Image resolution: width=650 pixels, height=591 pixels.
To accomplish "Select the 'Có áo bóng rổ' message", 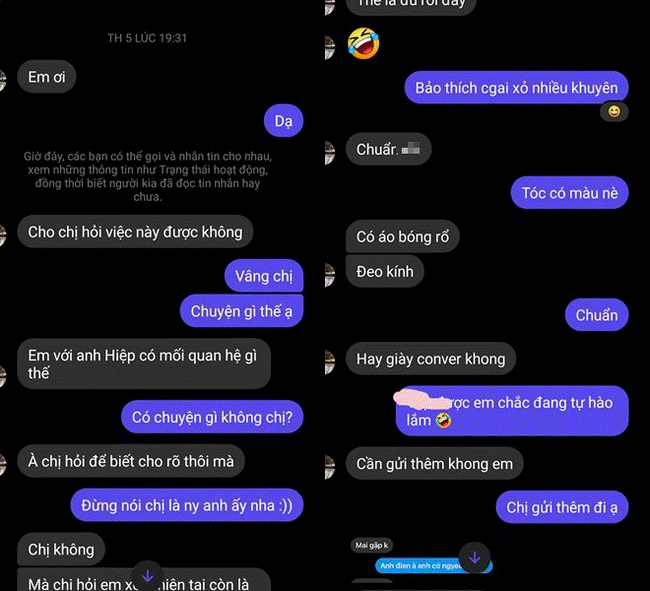I will (x=403, y=236).
